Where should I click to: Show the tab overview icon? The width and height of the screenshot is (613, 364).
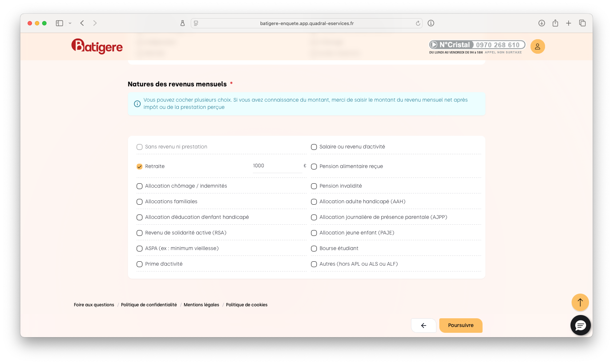coord(582,23)
